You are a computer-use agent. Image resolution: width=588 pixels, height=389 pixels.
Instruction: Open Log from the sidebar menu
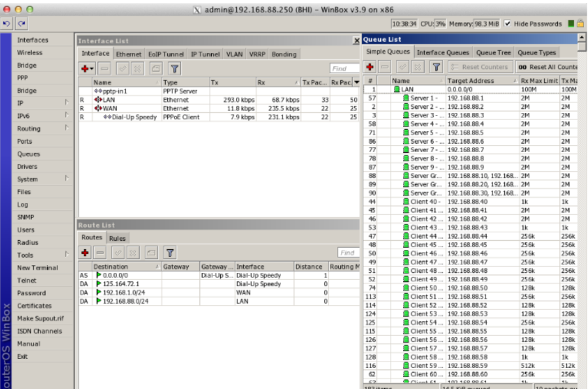22,205
